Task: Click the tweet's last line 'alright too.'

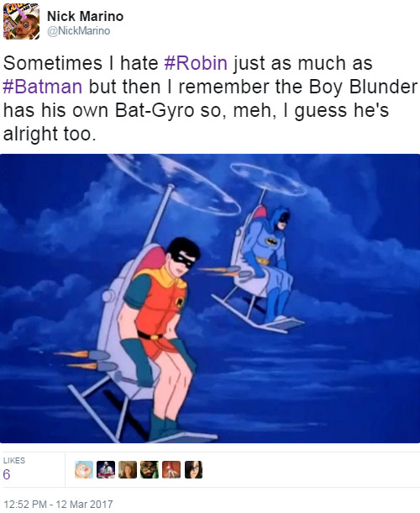Action: click(50, 134)
